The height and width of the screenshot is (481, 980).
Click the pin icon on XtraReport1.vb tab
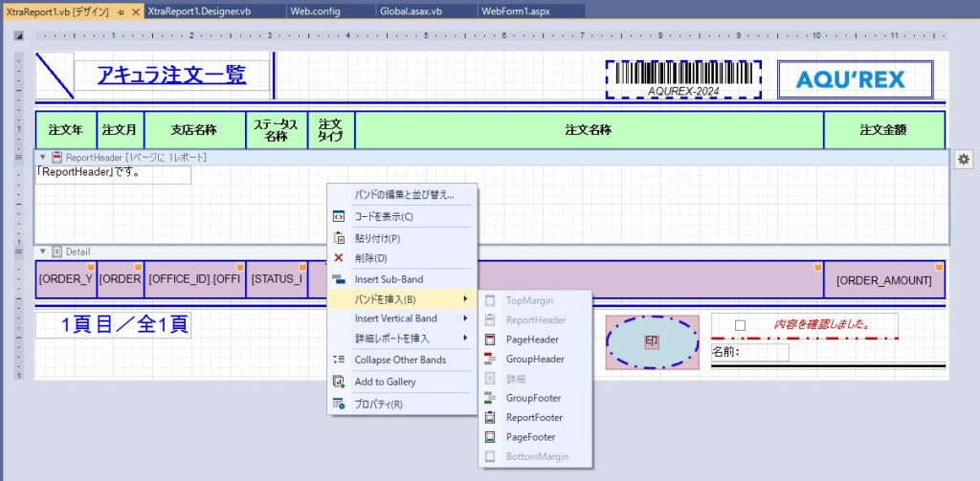(x=122, y=11)
